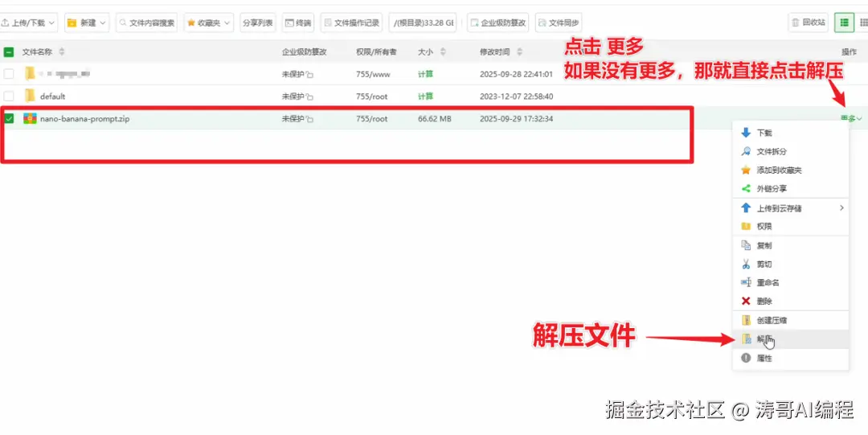This screenshot has width=868, height=435.
Task: Choose 剪切 cut in context menu
Action: click(x=791, y=265)
